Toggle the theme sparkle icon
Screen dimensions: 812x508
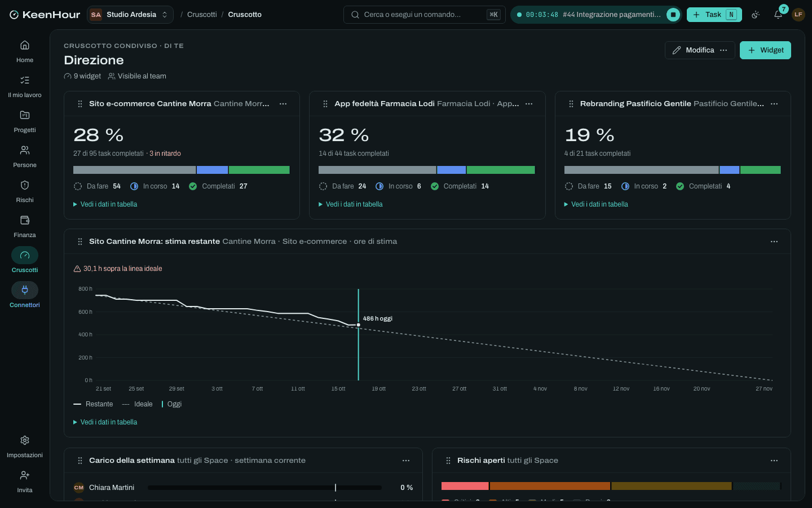[x=756, y=15]
